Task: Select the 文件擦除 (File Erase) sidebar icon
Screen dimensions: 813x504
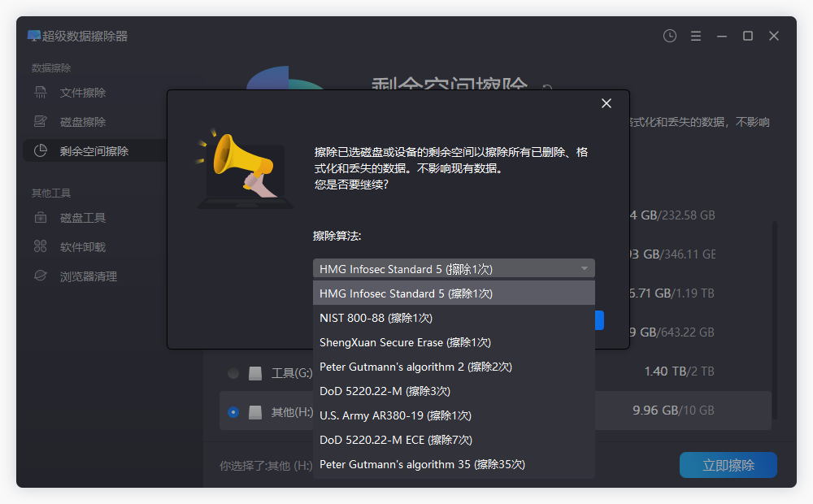Action: coord(39,92)
